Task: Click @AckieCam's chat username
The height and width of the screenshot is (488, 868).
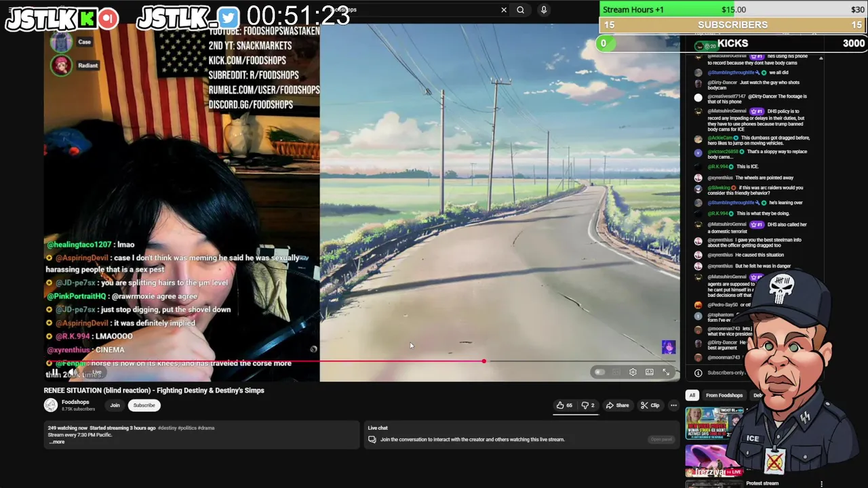Action: tap(720, 138)
